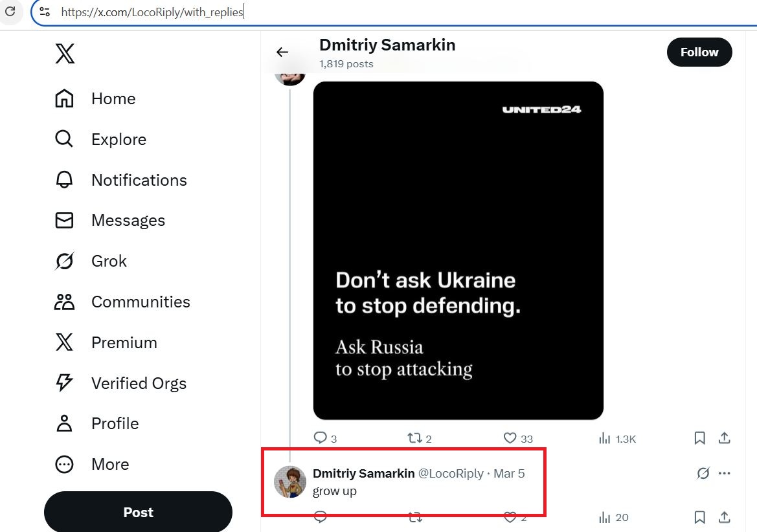Screen dimensions: 757x532
Task: Bookmark the UNITED24 image post
Action: pyautogui.click(x=699, y=438)
